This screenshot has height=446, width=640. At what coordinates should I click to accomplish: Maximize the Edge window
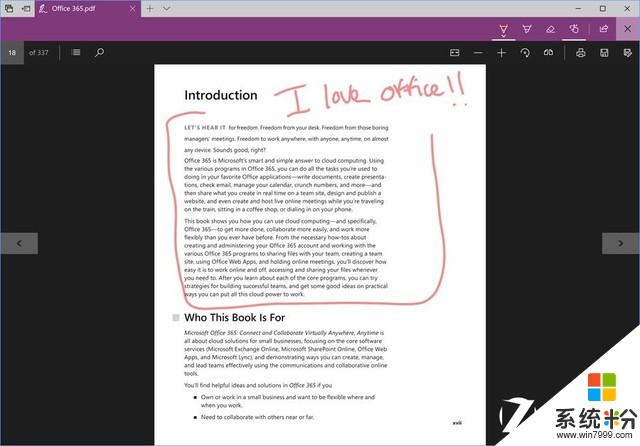pyautogui.click(x=603, y=9)
